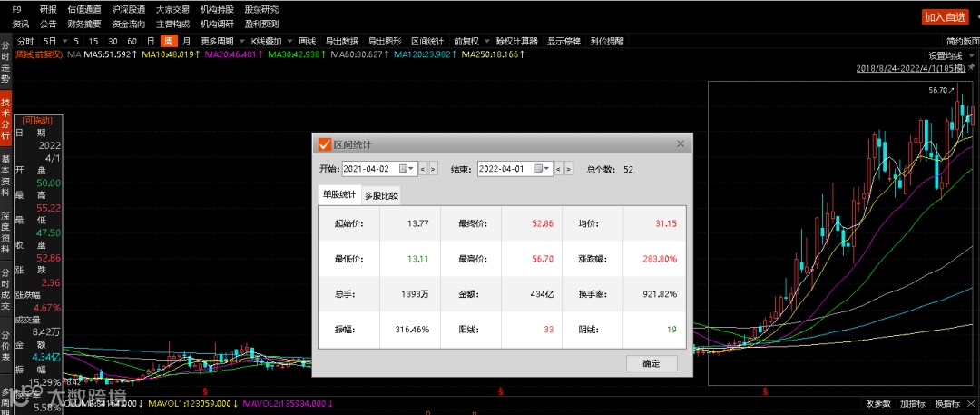Click 导出图形 to export chart image
Viewport: 980px width, 415px height.
tap(385, 41)
